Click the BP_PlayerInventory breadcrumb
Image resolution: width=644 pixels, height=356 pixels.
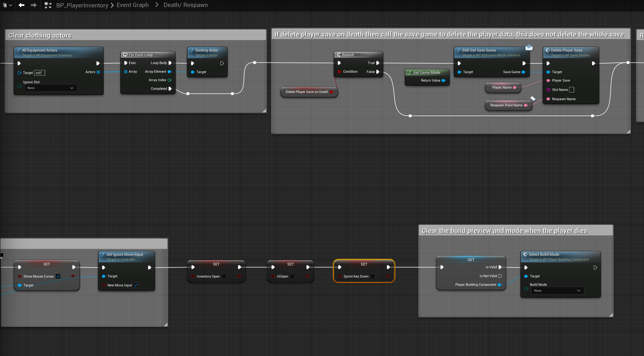tap(82, 5)
